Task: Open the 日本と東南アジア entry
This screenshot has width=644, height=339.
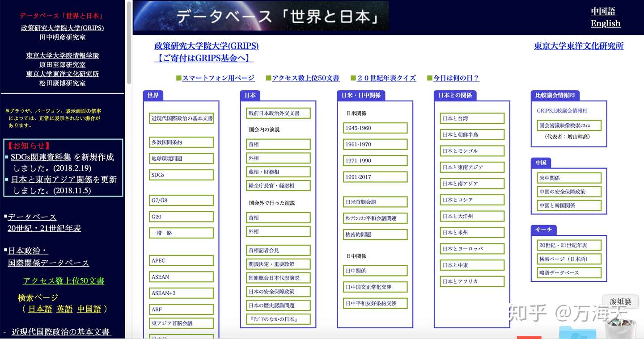Action: tap(472, 167)
